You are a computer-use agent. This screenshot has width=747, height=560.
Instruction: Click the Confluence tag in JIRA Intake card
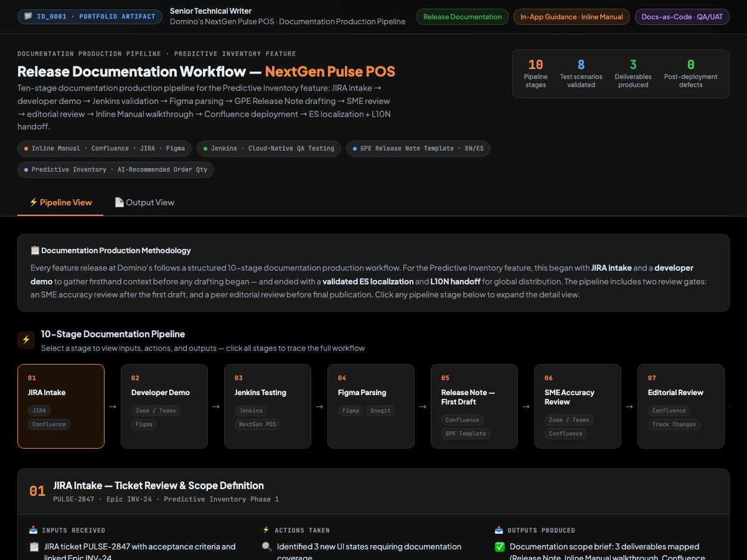[x=49, y=424]
